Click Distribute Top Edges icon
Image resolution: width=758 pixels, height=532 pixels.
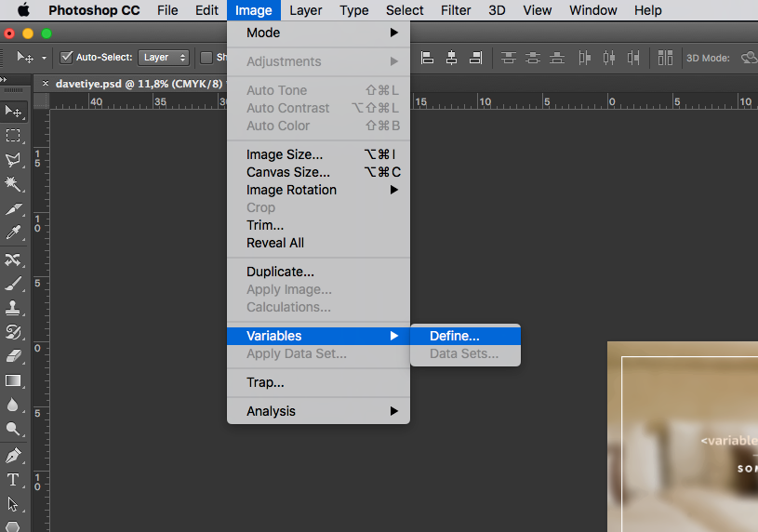(508, 58)
